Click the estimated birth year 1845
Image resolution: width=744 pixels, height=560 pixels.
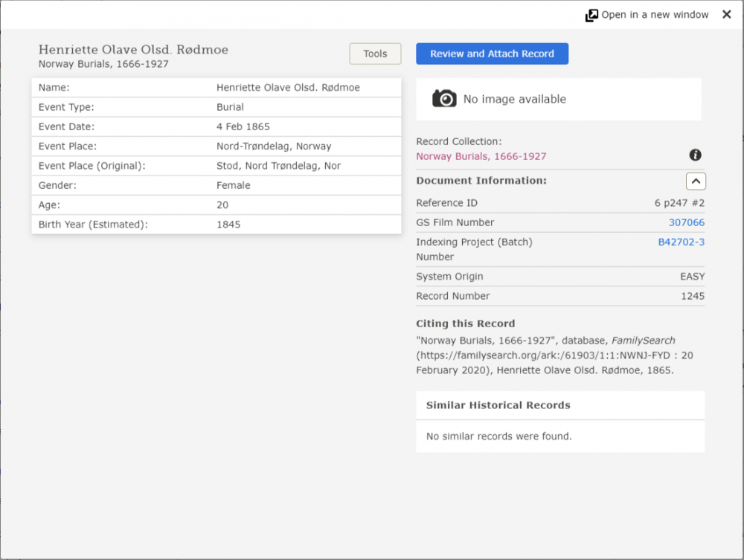228,224
